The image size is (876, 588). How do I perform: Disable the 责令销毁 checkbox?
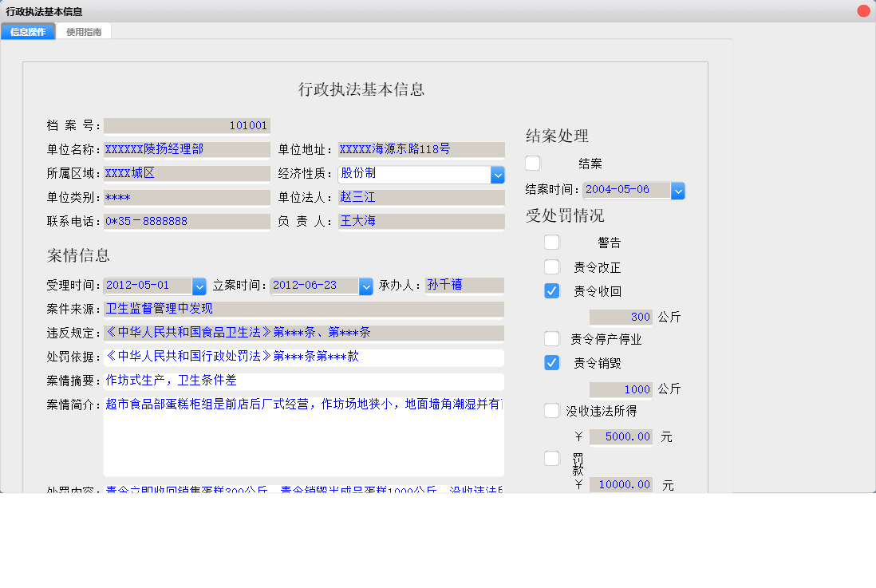pos(551,361)
